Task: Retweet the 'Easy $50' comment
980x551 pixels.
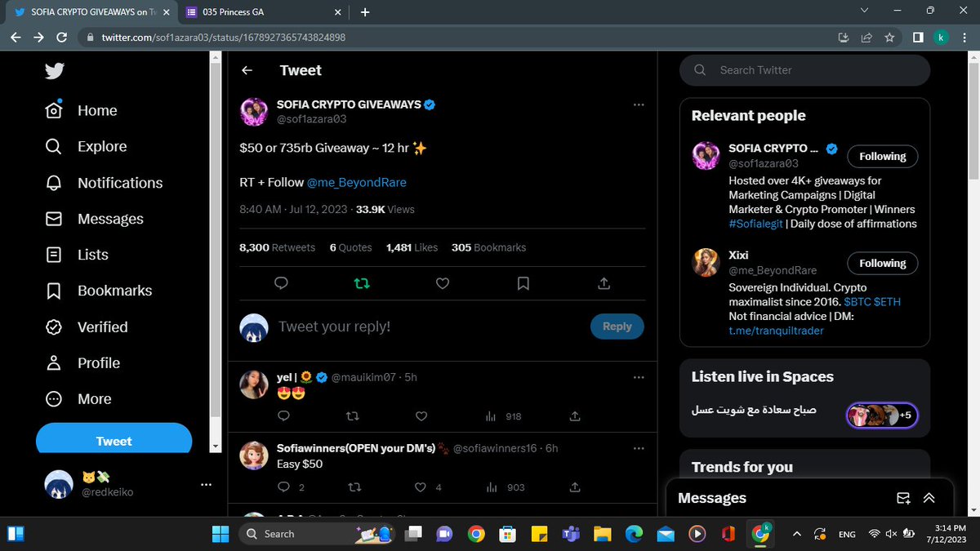Action: [x=353, y=487]
